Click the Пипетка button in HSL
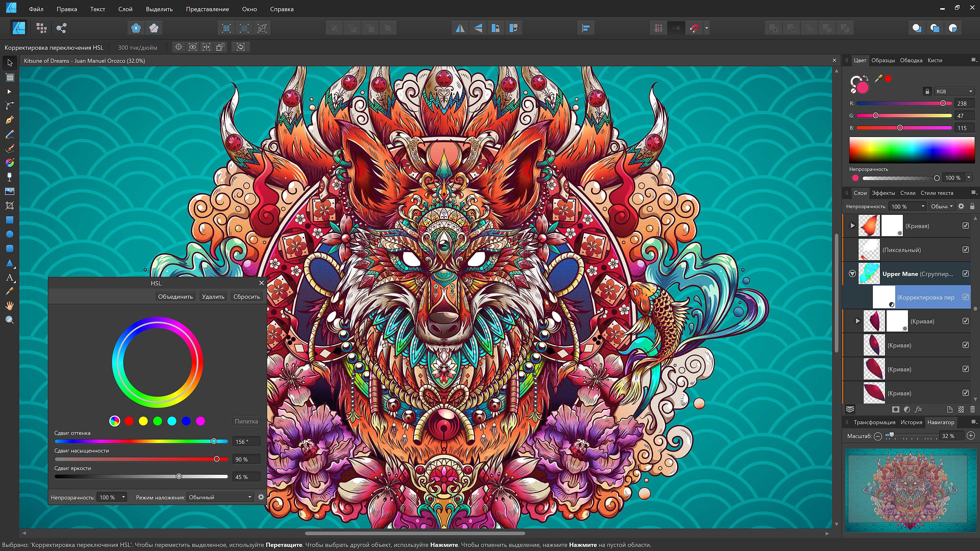Viewport: 980px width, 551px height. point(246,421)
